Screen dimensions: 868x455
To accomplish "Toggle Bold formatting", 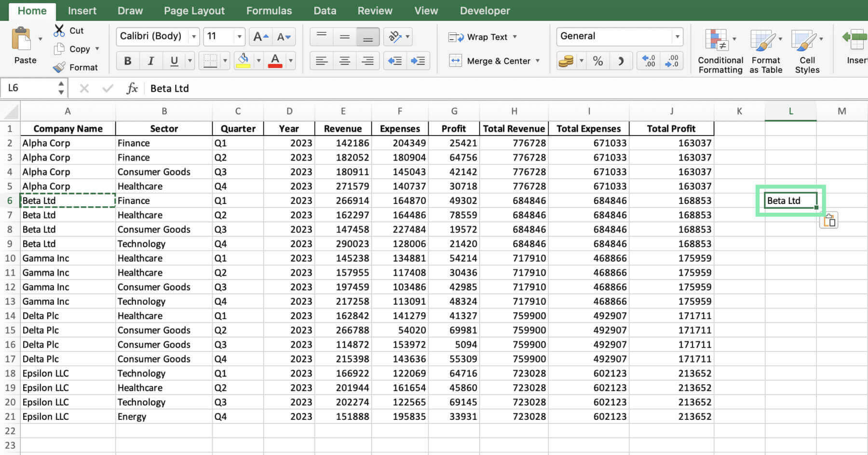I will pos(128,61).
